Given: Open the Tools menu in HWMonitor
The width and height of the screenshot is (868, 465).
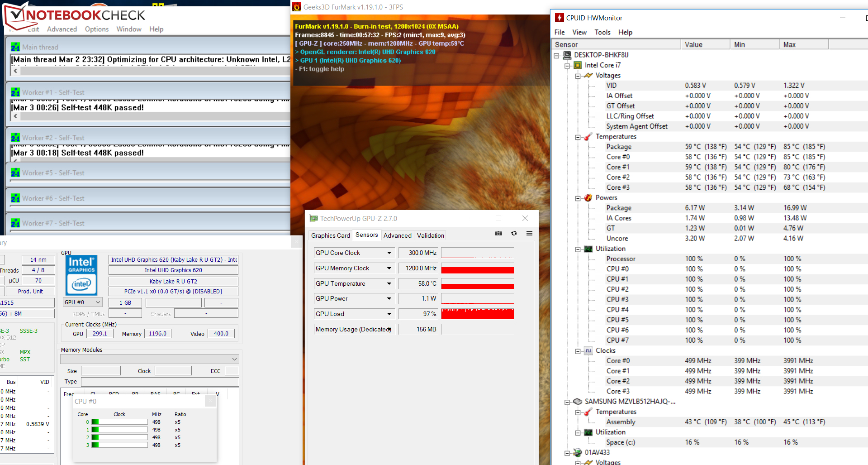Looking at the screenshot, I should pos(602,32).
